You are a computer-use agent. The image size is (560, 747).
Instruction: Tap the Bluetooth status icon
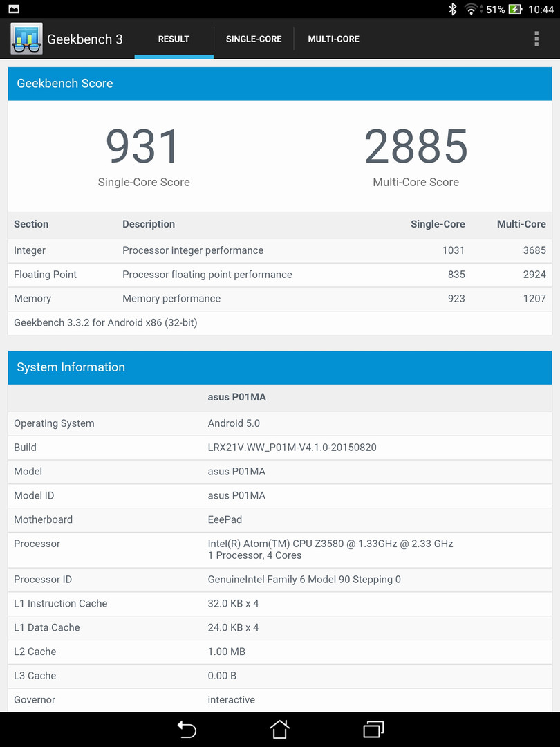453,10
